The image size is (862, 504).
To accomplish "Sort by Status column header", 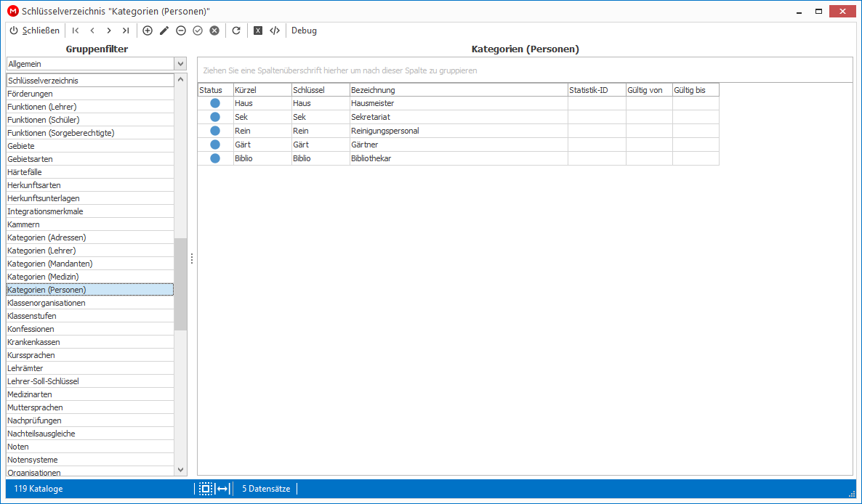I will [215, 90].
